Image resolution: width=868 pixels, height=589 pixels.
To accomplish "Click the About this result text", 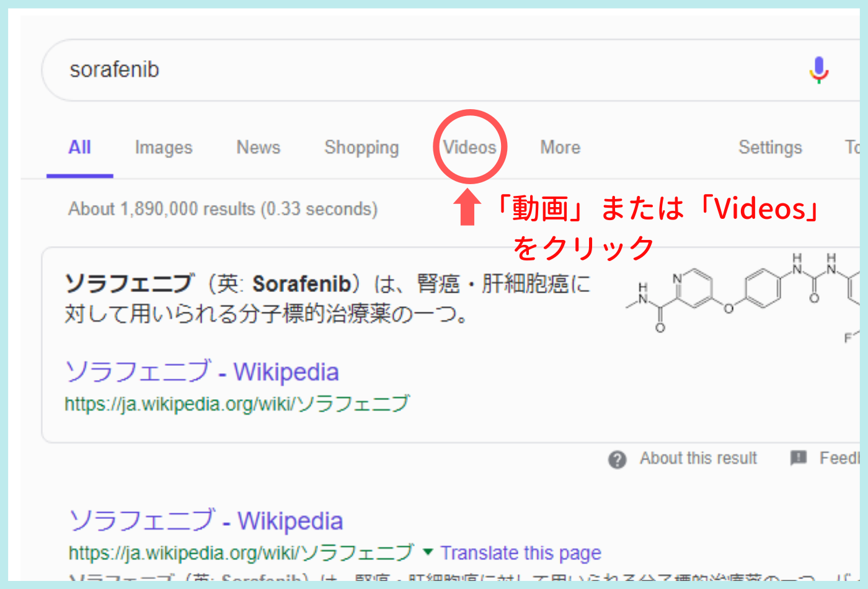I will (x=698, y=459).
